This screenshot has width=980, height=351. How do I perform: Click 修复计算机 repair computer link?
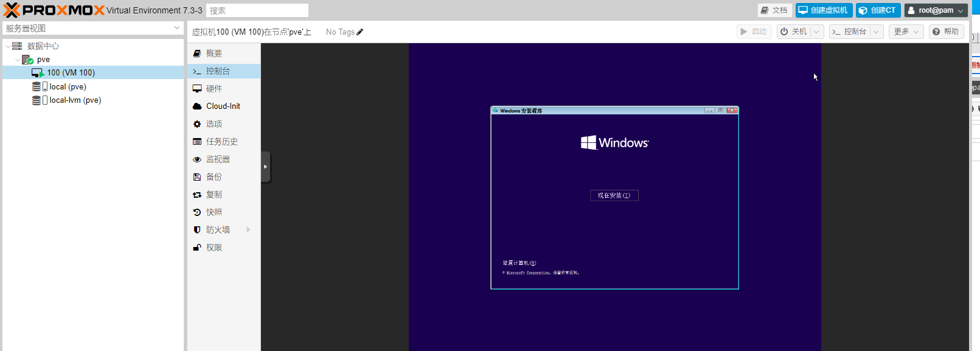click(x=519, y=263)
